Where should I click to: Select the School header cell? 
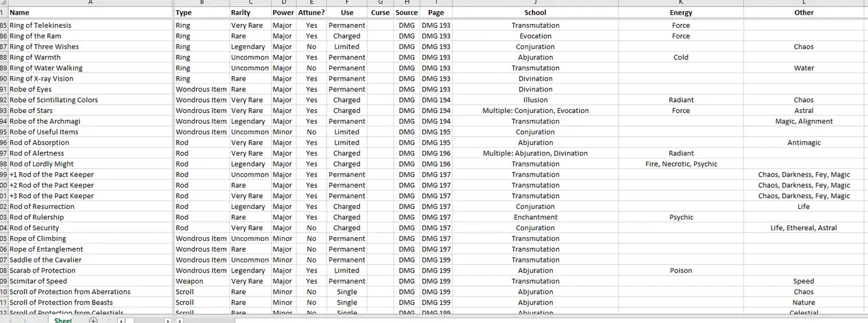(535, 13)
